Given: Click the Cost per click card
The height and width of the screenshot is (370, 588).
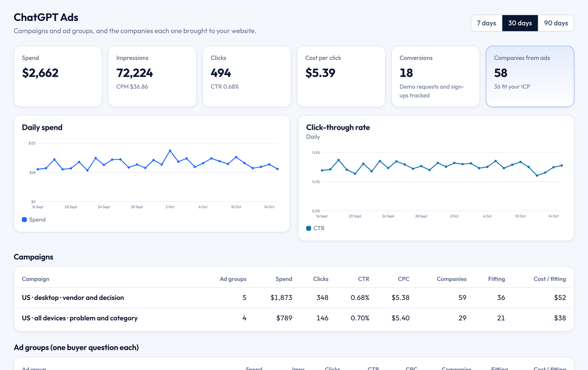Looking at the screenshot, I should pos(341,76).
